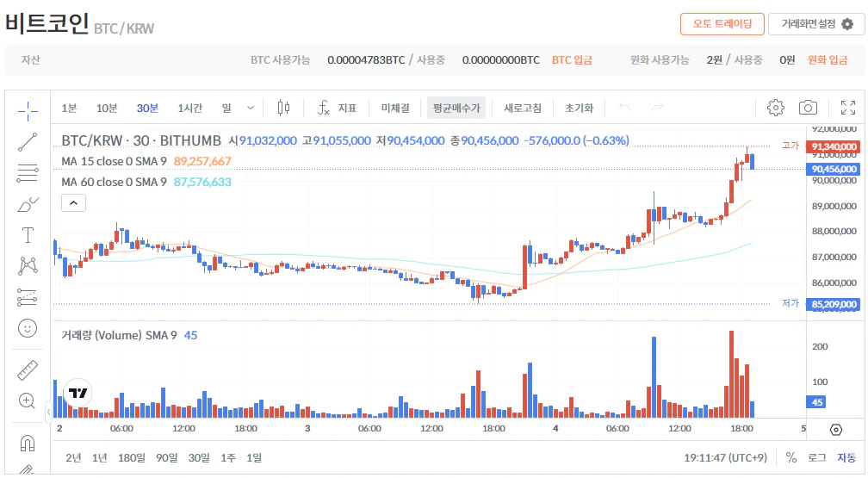868x478 pixels.
Task: Select the 30일 date range
Action: 199,457
